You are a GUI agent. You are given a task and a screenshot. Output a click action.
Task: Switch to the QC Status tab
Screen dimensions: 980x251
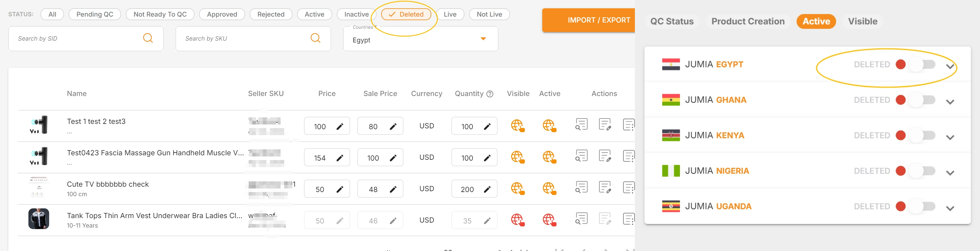(672, 21)
